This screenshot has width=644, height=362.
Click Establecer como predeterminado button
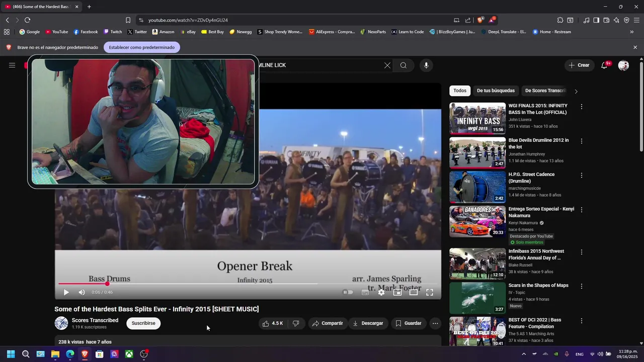142,47
